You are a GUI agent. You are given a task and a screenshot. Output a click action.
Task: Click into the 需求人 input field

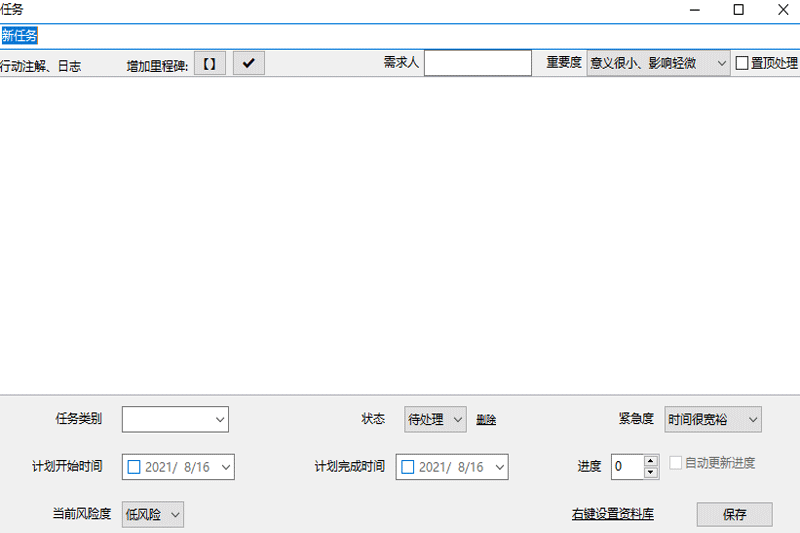478,63
